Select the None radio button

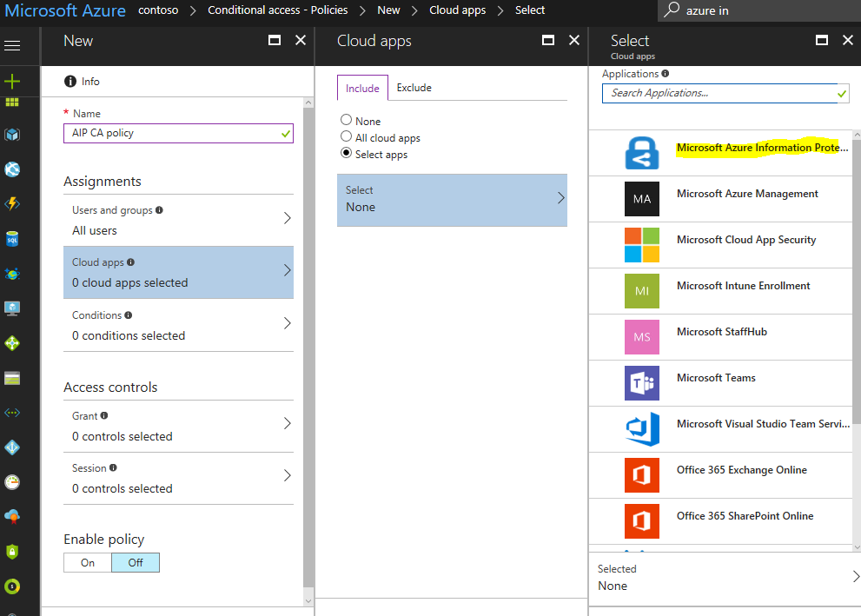coord(346,120)
